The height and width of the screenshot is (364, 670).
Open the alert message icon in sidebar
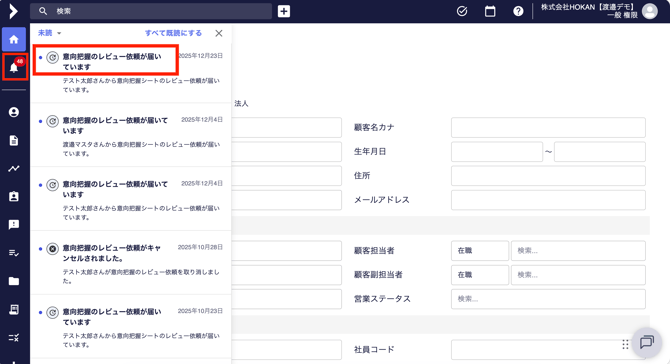(14, 225)
